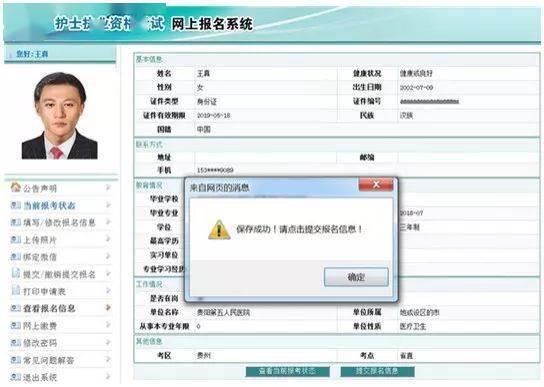Click the 您好:王鑫 greeting text
Screen dimensions: 544x387
32,54
